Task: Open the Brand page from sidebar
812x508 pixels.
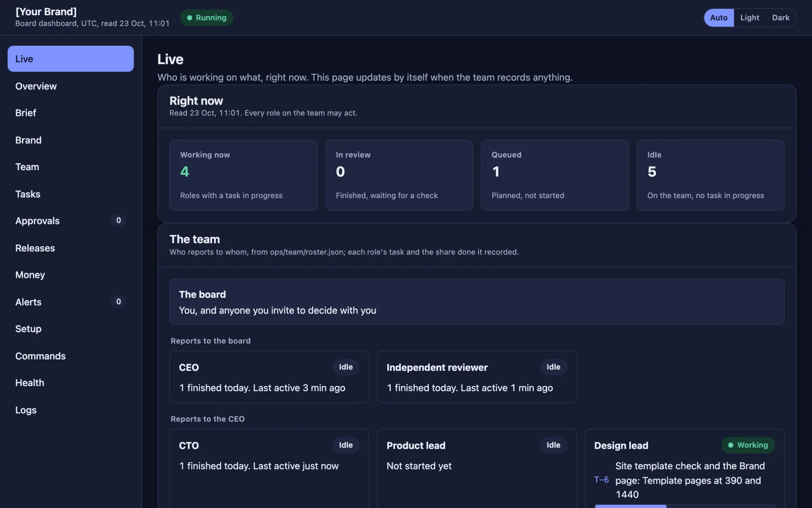Action: coord(71,140)
